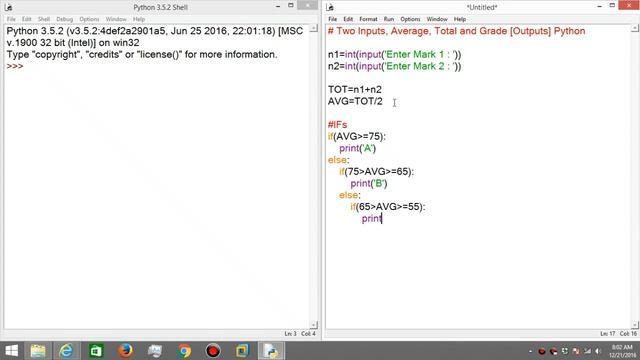The width and height of the screenshot is (640, 360).
Task: Click 'Ln: 3 Col: 4' status in Shell
Action: [300, 334]
